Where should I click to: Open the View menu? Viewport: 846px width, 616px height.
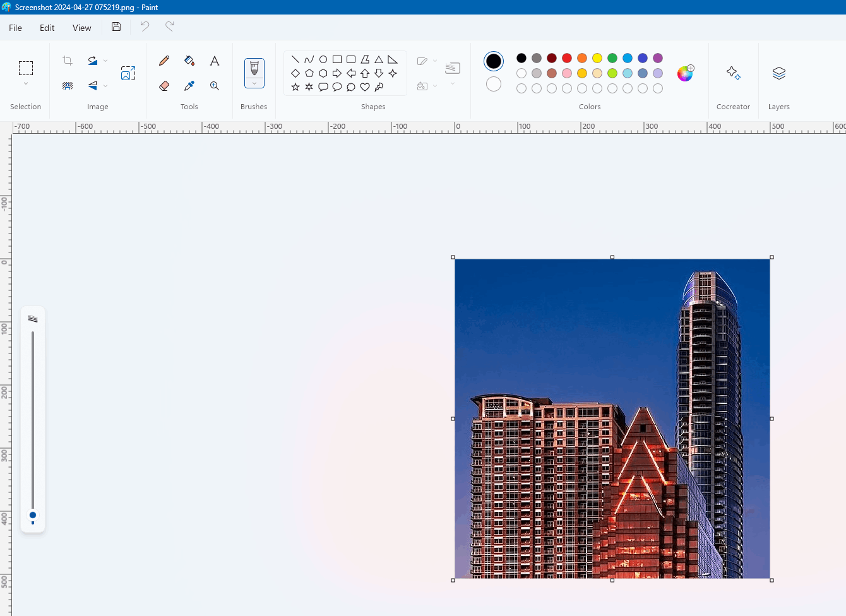pyautogui.click(x=81, y=28)
